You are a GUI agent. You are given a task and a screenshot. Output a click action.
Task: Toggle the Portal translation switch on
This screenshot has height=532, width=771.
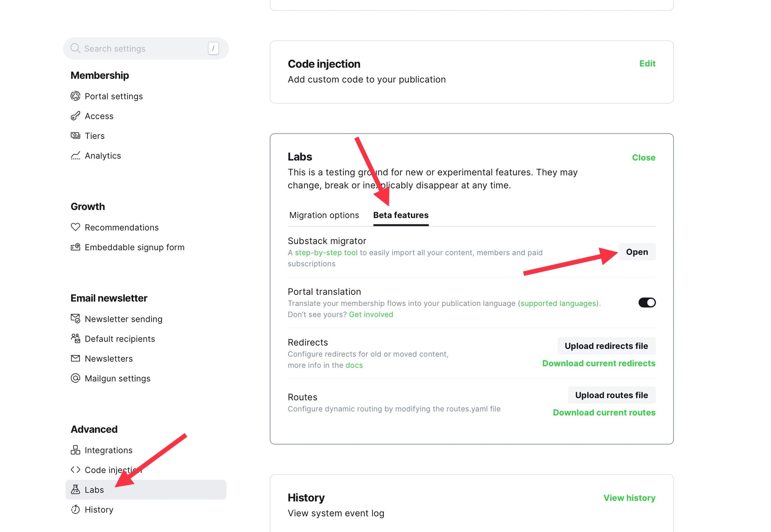point(647,302)
